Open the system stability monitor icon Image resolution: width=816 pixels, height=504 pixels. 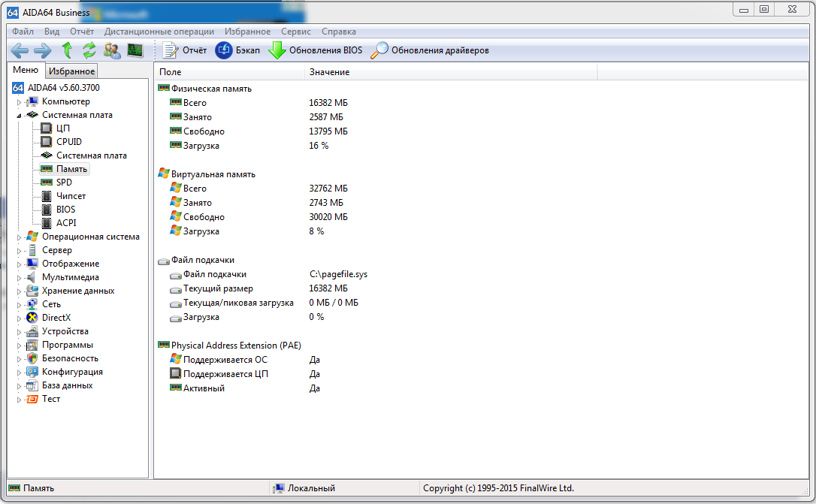134,50
